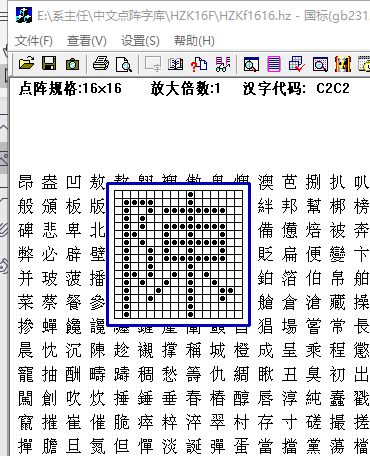Select the character 乘 in the grid
Screen dimensions: 370x456
[x=314, y=350]
